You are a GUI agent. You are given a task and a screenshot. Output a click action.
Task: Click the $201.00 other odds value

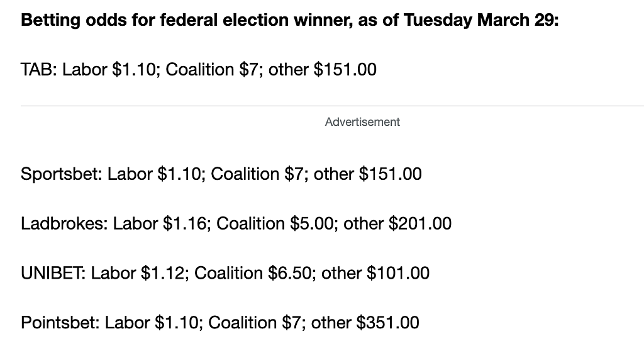(x=420, y=223)
